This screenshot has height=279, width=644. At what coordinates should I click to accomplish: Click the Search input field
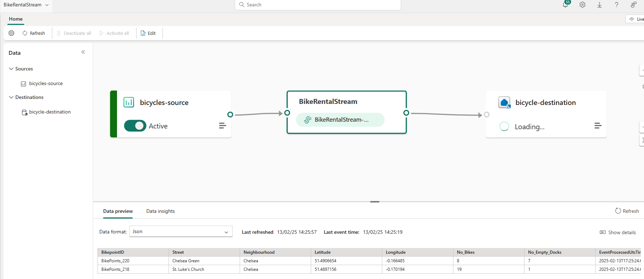tap(318, 5)
